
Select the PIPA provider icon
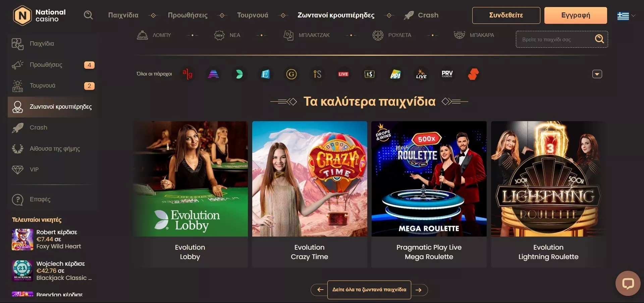click(395, 74)
